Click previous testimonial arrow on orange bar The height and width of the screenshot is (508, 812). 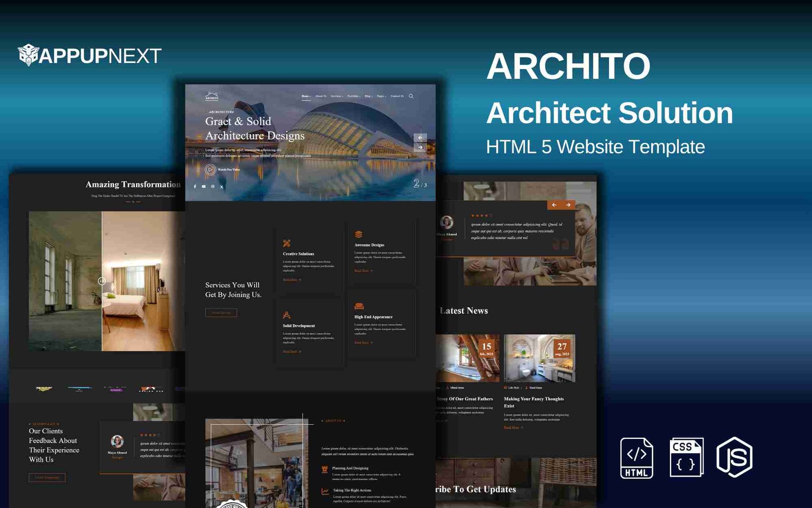click(x=554, y=205)
